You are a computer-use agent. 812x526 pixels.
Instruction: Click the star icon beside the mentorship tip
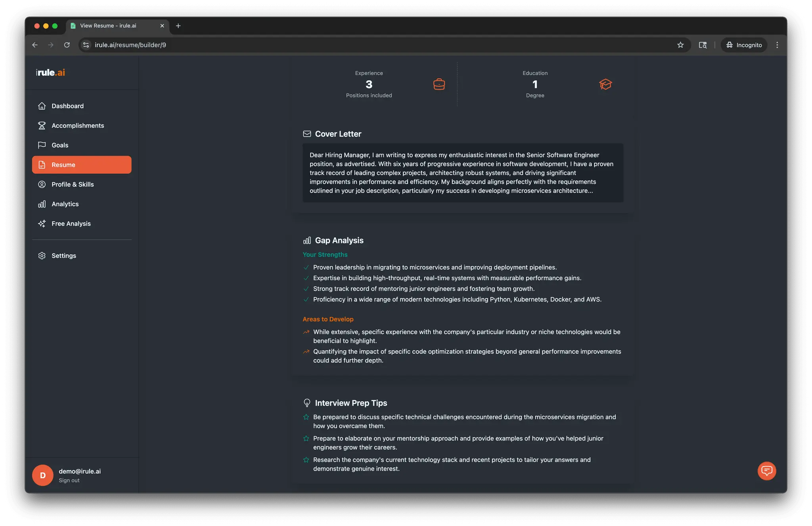306,438
